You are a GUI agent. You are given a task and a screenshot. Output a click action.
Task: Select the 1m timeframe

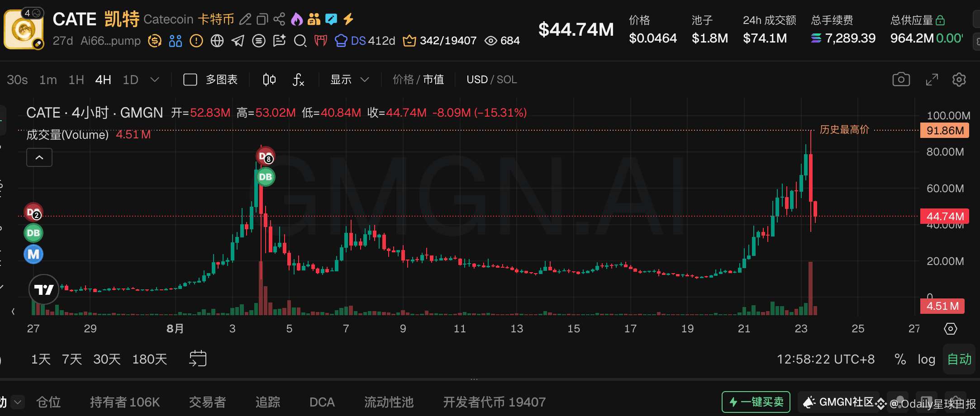pos(48,80)
